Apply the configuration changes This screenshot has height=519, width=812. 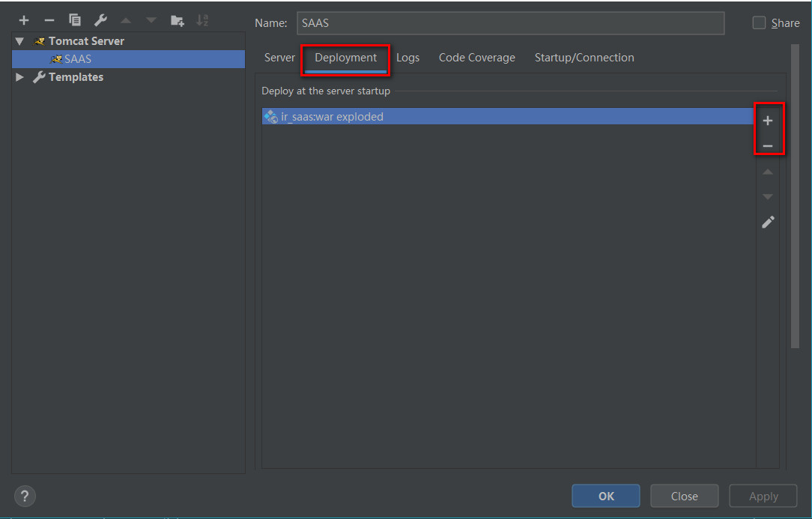pyautogui.click(x=763, y=496)
